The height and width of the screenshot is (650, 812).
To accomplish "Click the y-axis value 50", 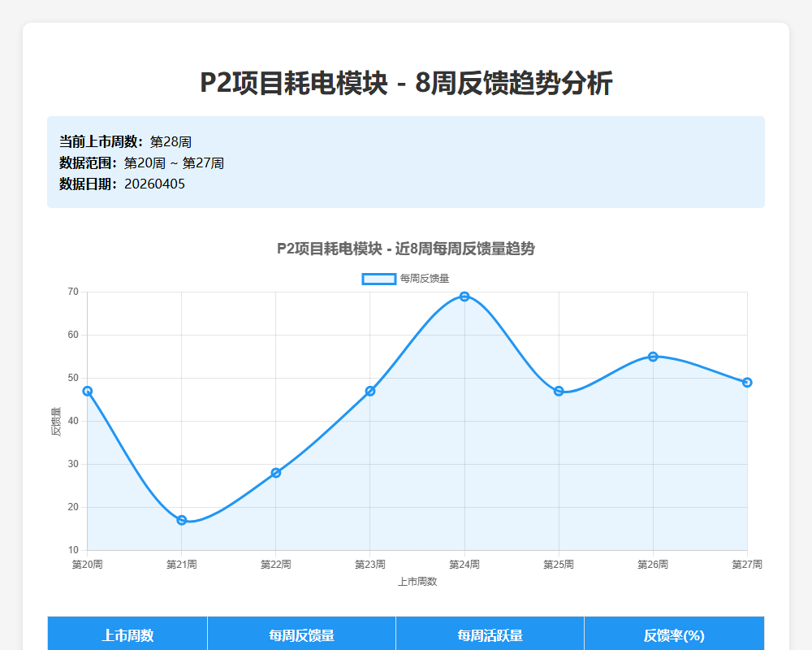I will click(73, 378).
